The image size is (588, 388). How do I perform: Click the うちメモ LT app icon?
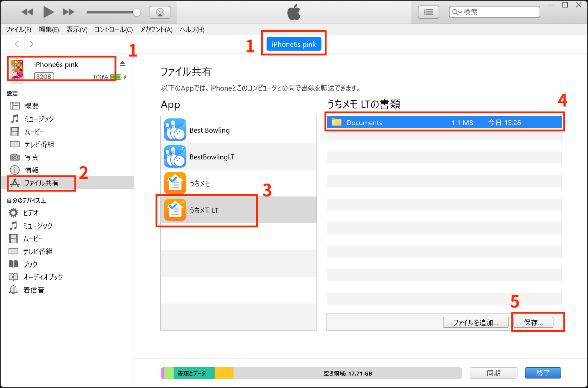pyautogui.click(x=175, y=210)
